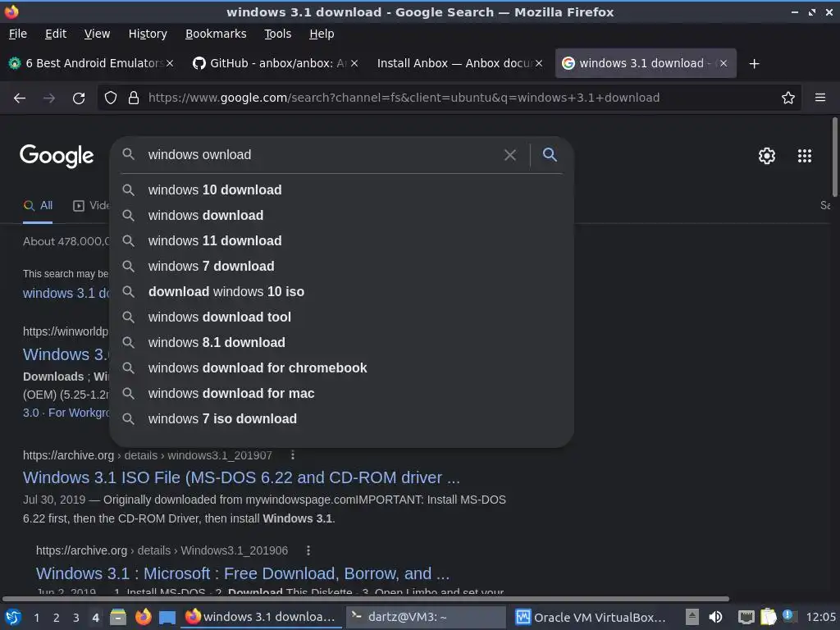Viewport: 840px width, 630px height.
Task: Show desktop with the blue taskbar icon
Action: coord(167,618)
